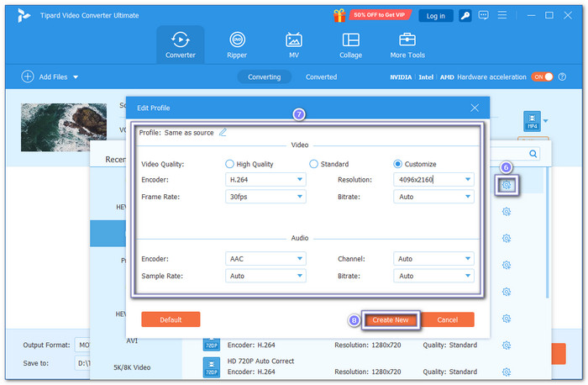Click the search magnifier icon
The height and width of the screenshot is (385, 588).
[533, 154]
